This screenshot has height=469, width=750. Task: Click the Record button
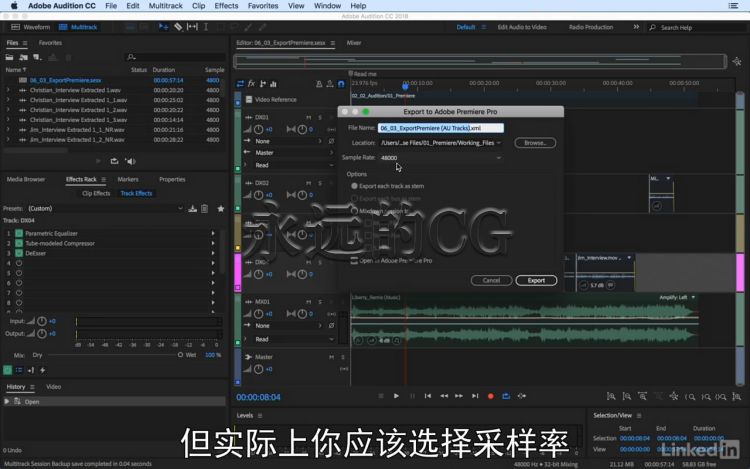coord(490,396)
